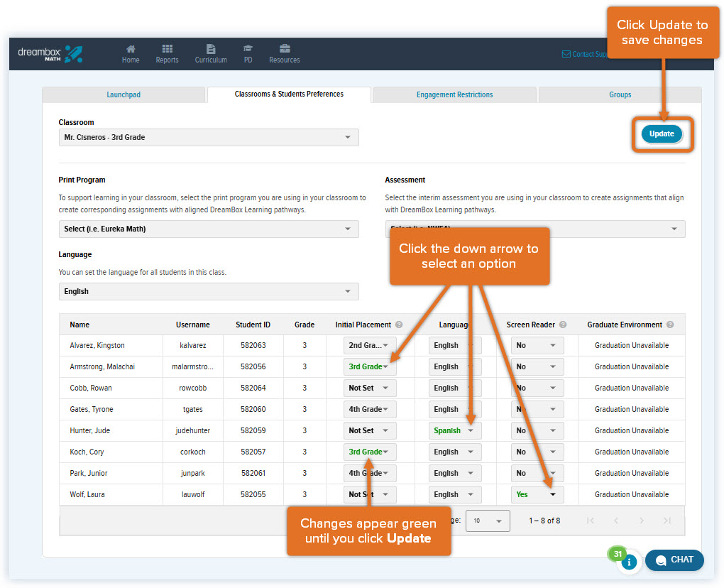Click the Home icon in the navigation bar
This screenshot has height=588, width=724.
pos(131,50)
